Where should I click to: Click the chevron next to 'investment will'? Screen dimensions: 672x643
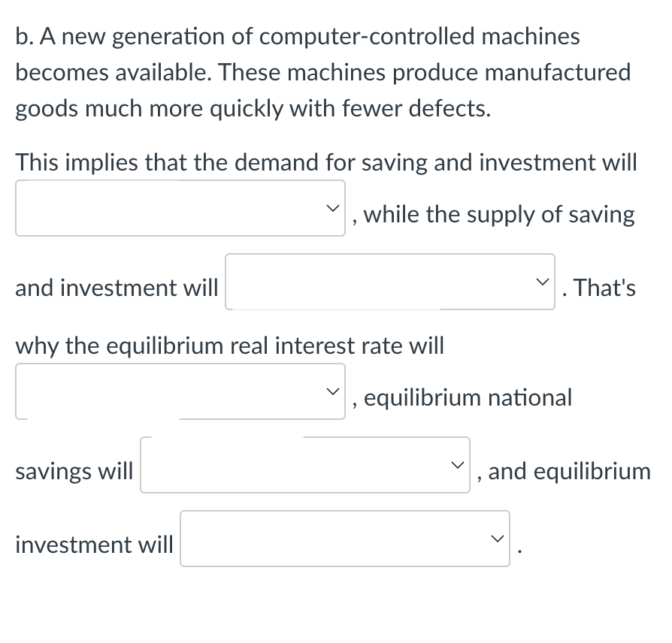click(498, 538)
